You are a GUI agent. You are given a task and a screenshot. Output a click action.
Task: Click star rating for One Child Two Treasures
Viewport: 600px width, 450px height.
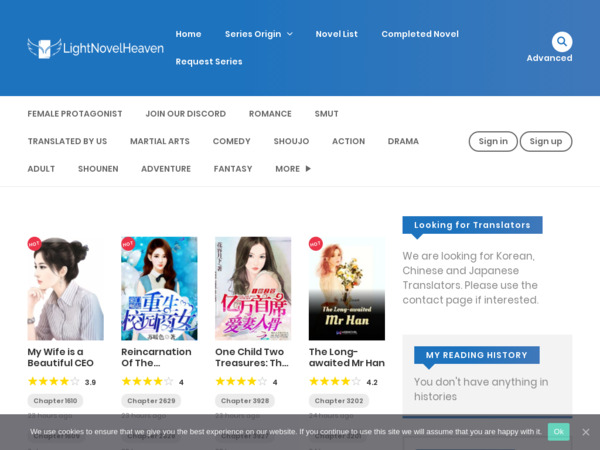coord(241,382)
